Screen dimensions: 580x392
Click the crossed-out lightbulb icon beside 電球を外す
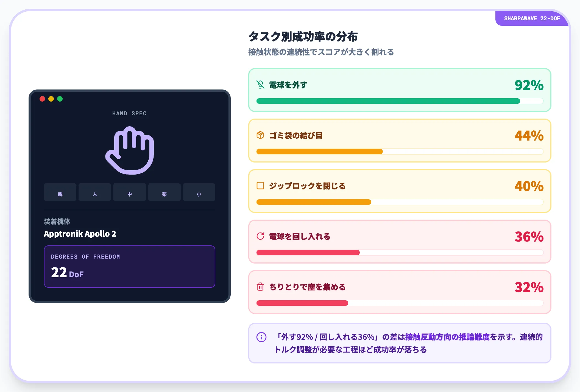[x=260, y=85]
